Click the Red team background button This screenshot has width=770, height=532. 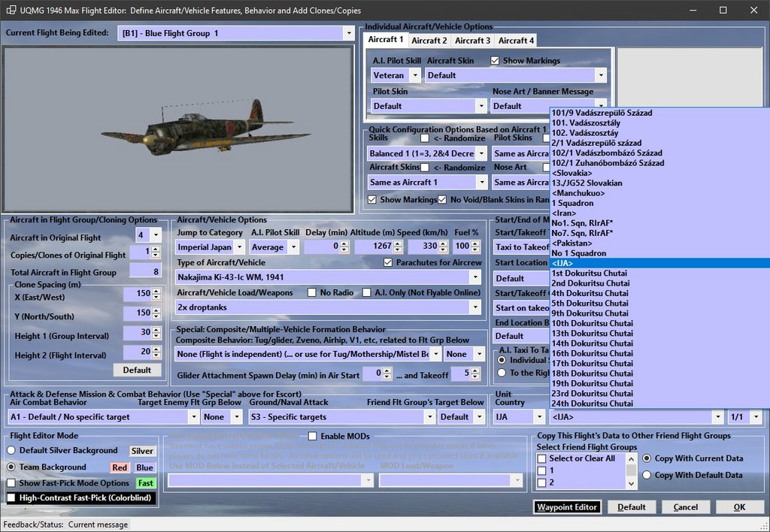(120, 467)
